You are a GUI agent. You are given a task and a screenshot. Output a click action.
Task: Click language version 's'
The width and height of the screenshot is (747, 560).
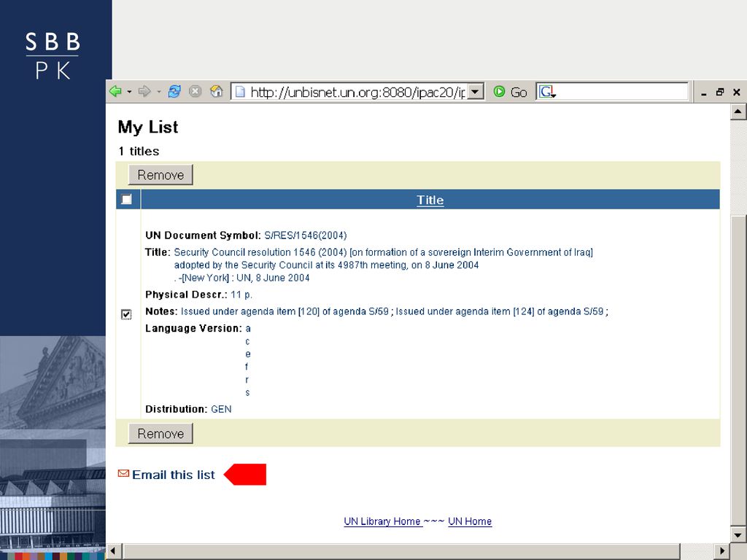(x=247, y=393)
